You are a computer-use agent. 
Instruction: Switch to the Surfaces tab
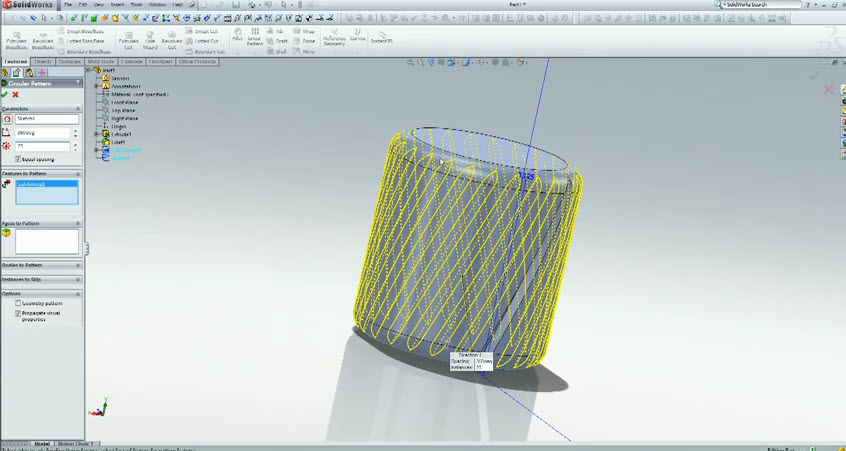click(70, 62)
